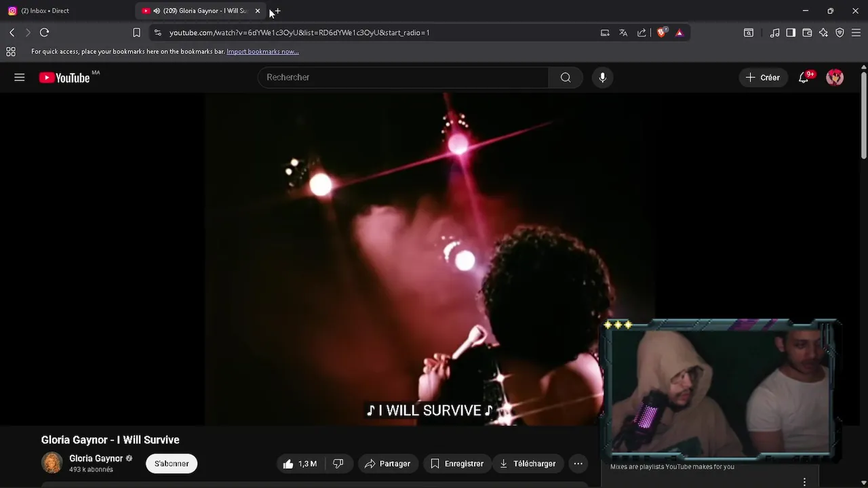Click the Partager button
This screenshot has height=488, width=868.
[x=387, y=464]
